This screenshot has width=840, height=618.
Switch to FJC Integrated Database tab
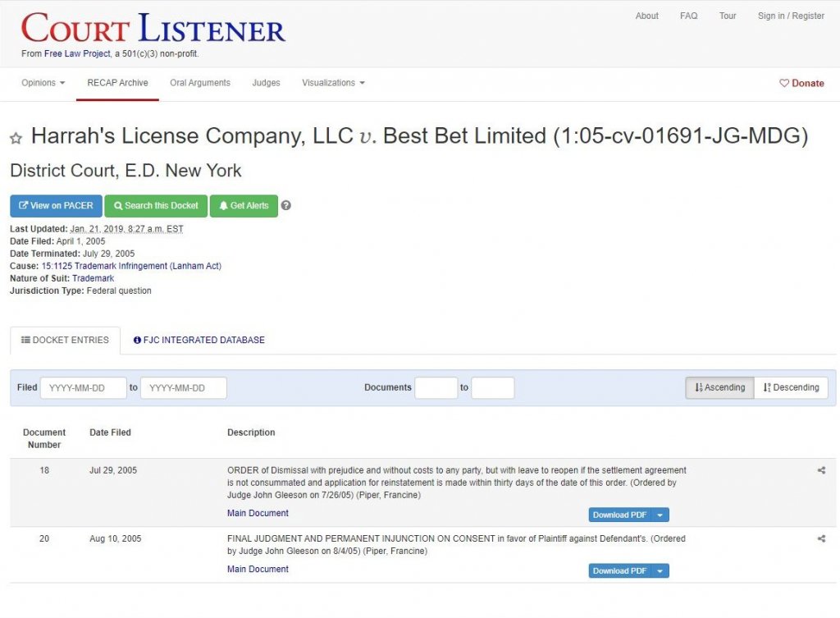[x=199, y=340]
